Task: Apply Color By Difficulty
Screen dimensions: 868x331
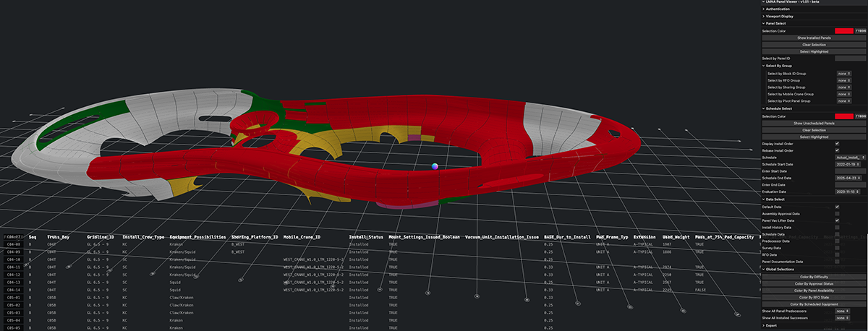Action: point(814,277)
